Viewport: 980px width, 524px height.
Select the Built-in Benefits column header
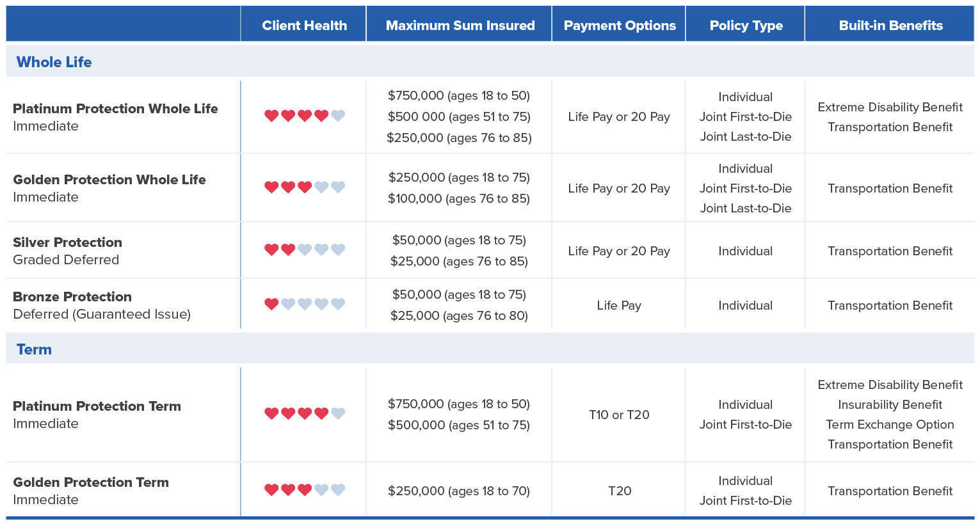tap(890, 26)
